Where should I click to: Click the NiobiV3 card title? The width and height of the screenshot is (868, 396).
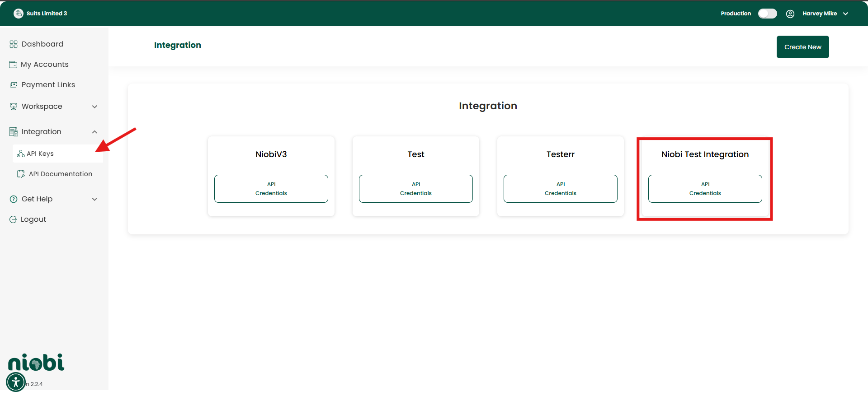pos(271,154)
